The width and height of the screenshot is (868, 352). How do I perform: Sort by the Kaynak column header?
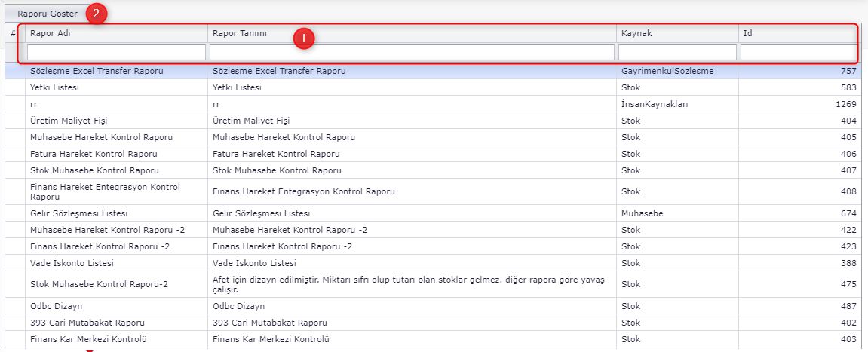pos(636,33)
